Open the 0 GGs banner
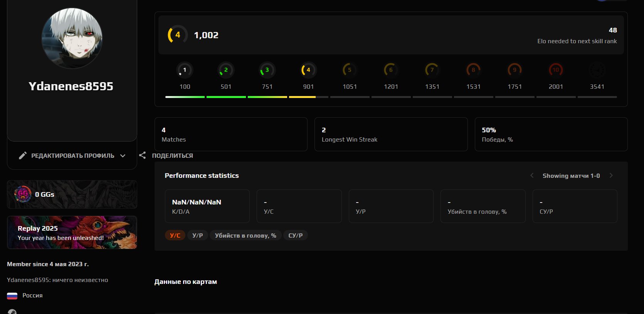 coord(72,194)
